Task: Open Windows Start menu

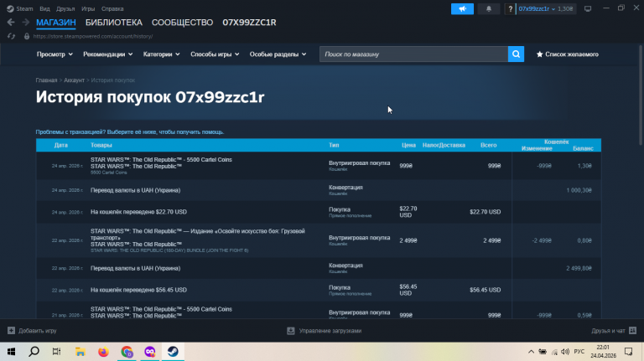Action: pyautogui.click(x=11, y=352)
